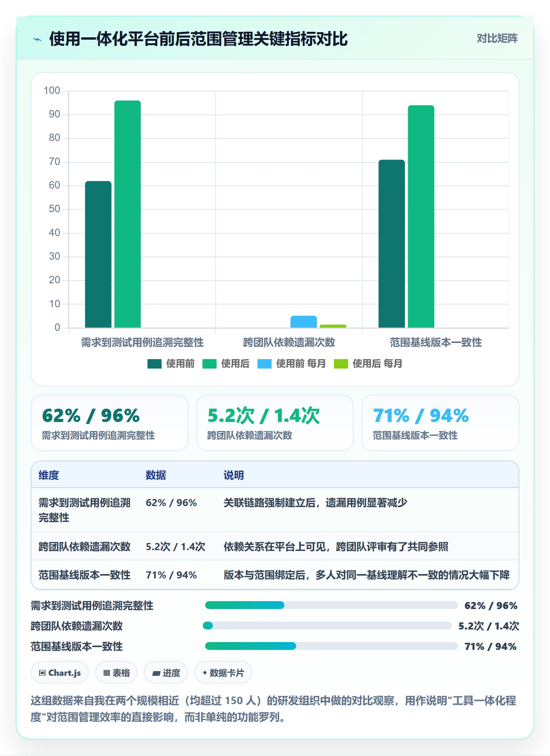Open the 5.2次 / 1.4次 stat card
550x756 pixels.
tap(275, 423)
